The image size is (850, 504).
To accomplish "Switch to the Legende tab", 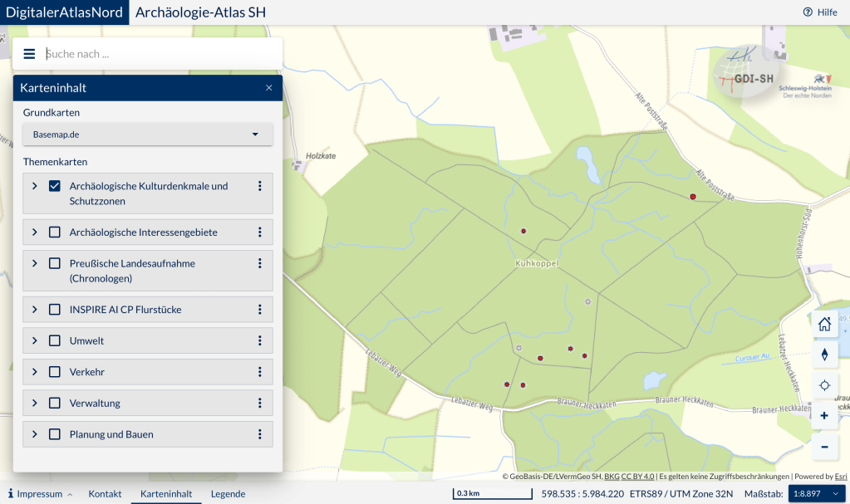I will [228, 494].
